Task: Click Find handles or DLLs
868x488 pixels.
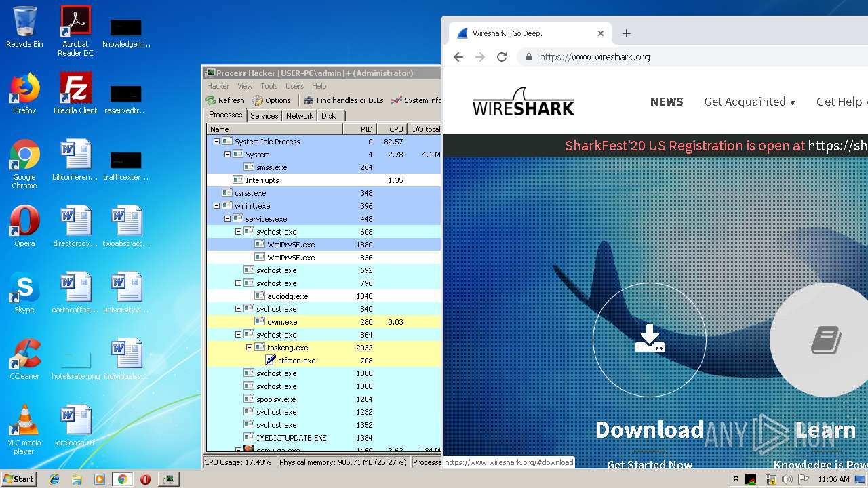Action: tap(344, 100)
